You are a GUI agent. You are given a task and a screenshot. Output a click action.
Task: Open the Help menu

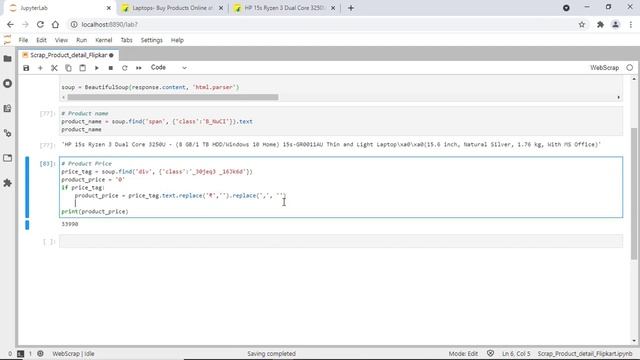click(x=177, y=40)
